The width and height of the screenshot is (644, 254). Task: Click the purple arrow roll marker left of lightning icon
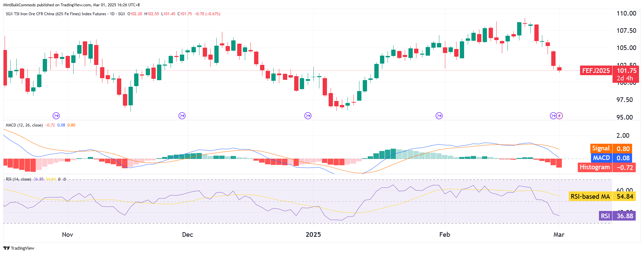(553, 116)
